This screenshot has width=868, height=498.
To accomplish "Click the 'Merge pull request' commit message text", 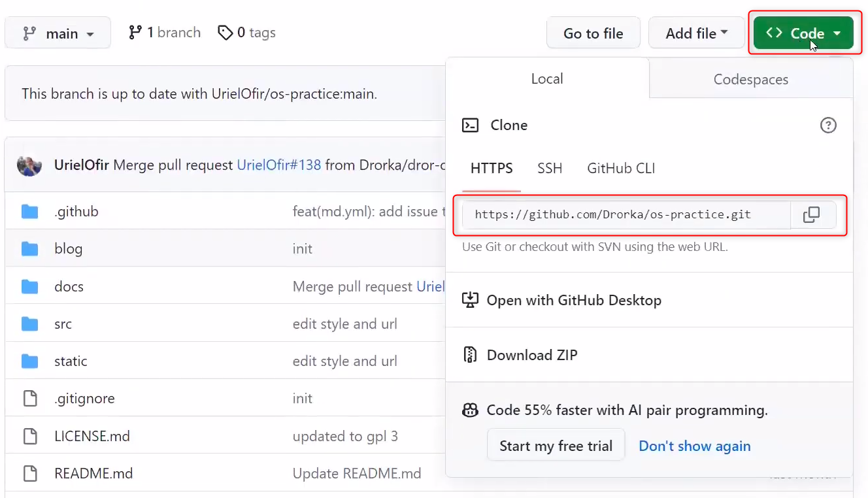I will point(173,165).
